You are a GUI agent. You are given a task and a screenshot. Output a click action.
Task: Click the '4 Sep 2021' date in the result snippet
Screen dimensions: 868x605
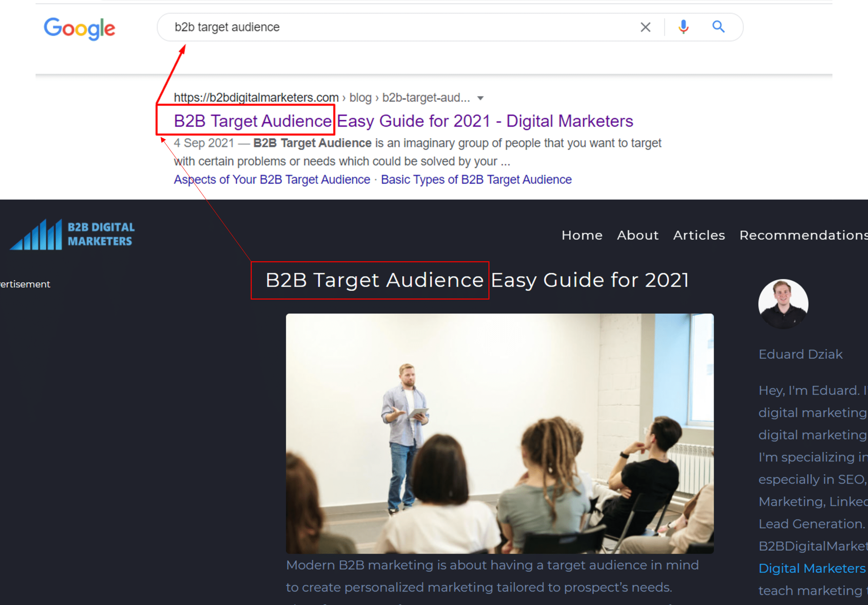point(204,143)
